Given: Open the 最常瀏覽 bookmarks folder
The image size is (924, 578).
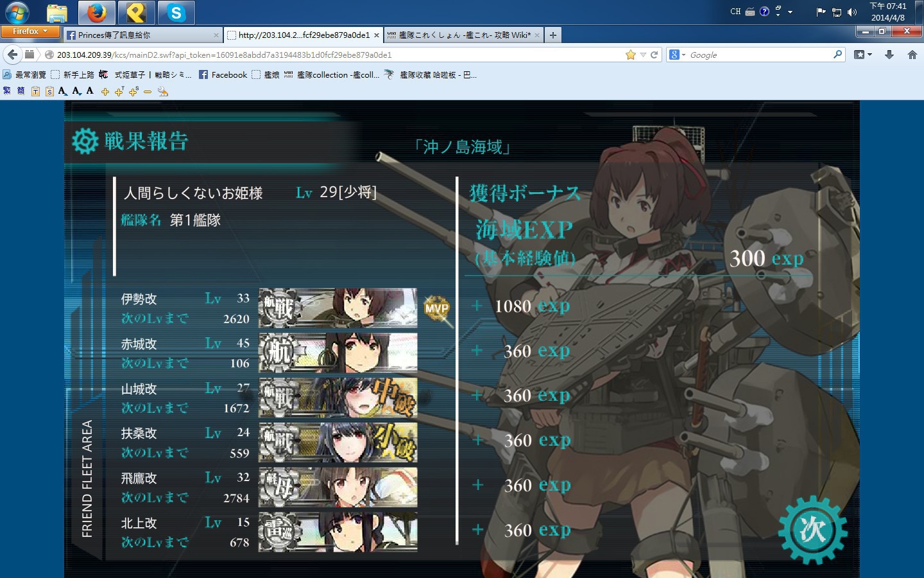Looking at the screenshot, I should click(x=24, y=75).
